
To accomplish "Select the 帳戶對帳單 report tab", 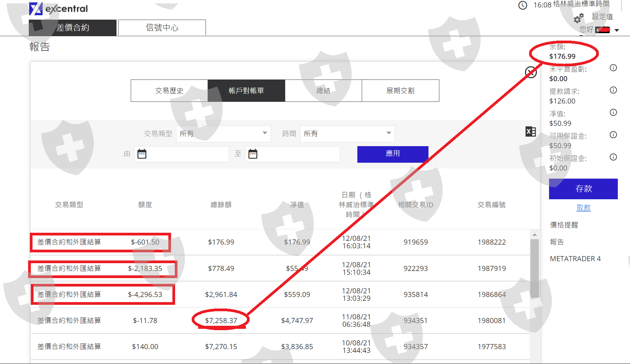I will 246,91.
